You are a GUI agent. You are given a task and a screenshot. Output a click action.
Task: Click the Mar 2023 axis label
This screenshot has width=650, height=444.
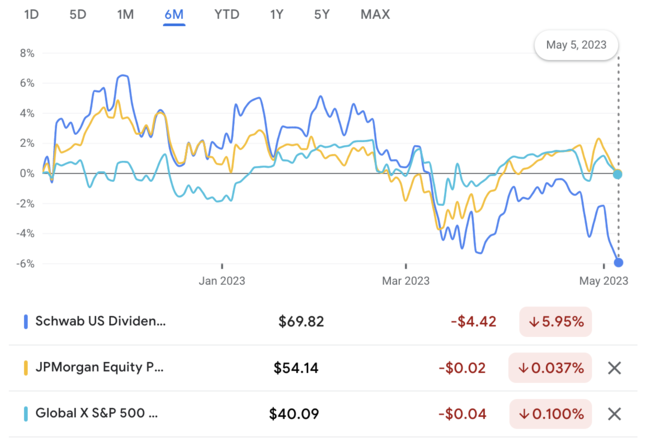coord(405,281)
